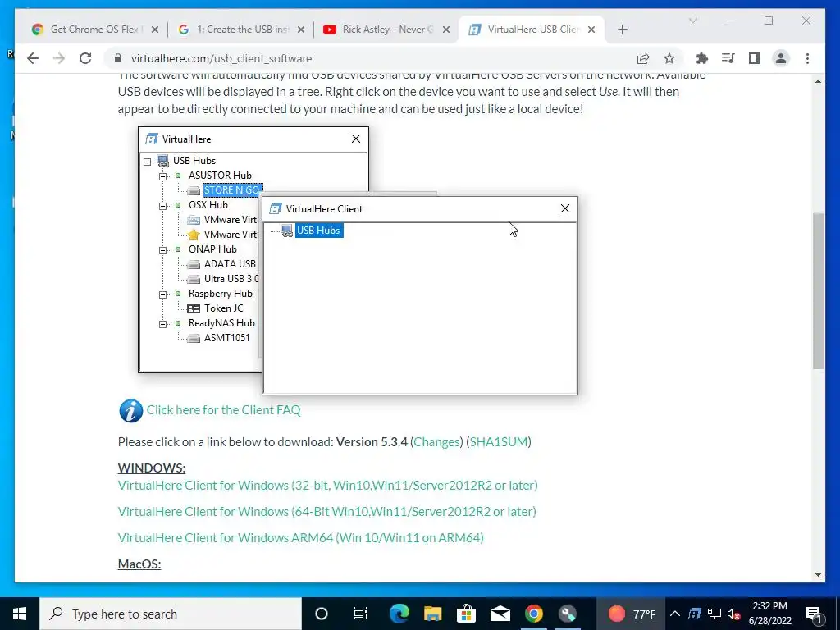Screen dimensions: 840x630
Task: Select the VirtualHere USB Client tab
Action: [531, 30]
